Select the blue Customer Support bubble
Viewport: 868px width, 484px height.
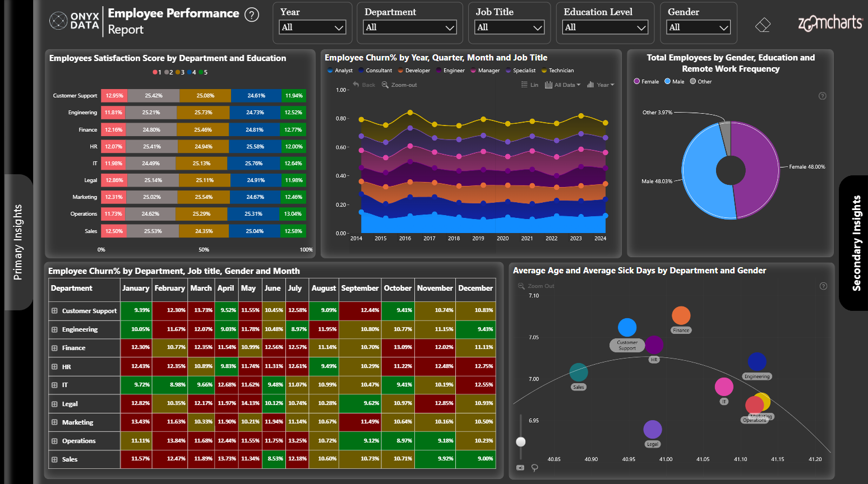coord(627,328)
